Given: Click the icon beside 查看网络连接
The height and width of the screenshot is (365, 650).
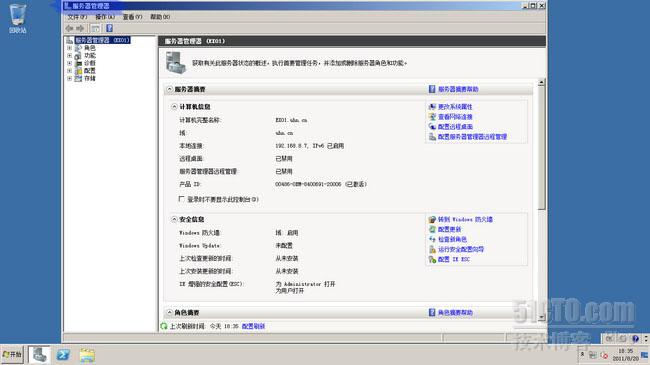Looking at the screenshot, I should point(432,117).
